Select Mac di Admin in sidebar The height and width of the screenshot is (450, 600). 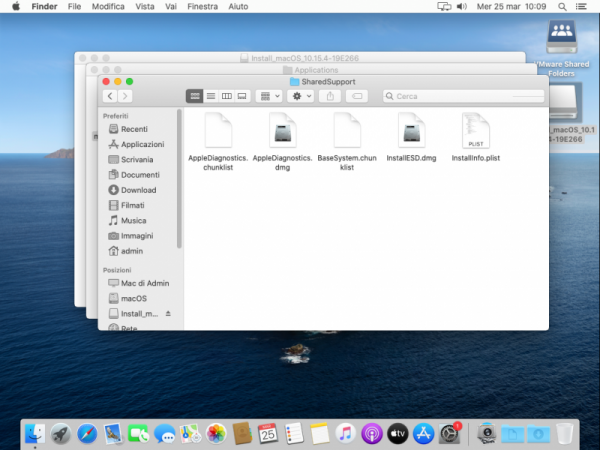[139, 283]
